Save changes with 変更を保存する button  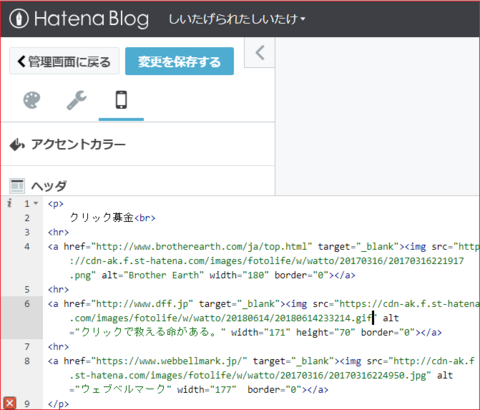179,61
